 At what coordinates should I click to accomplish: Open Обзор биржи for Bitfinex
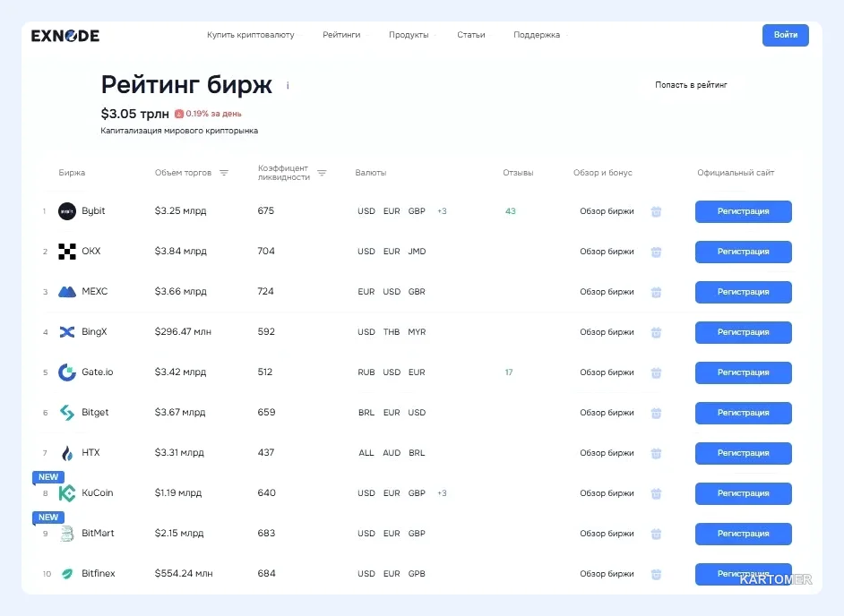(x=607, y=574)
